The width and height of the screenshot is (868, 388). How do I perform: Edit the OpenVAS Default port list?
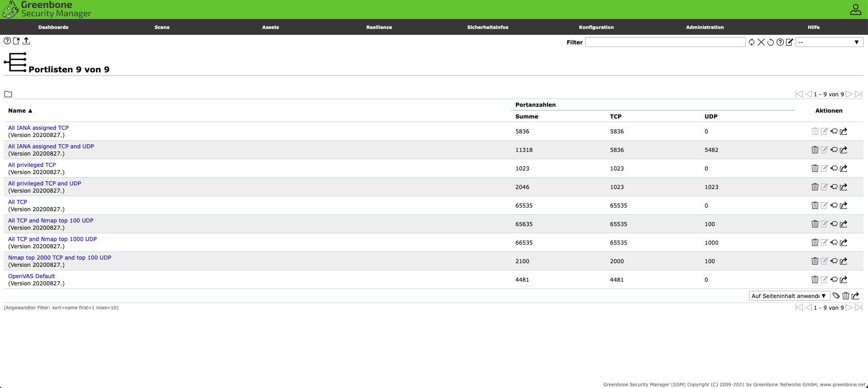pyautogui.click(x=825, y=279)
